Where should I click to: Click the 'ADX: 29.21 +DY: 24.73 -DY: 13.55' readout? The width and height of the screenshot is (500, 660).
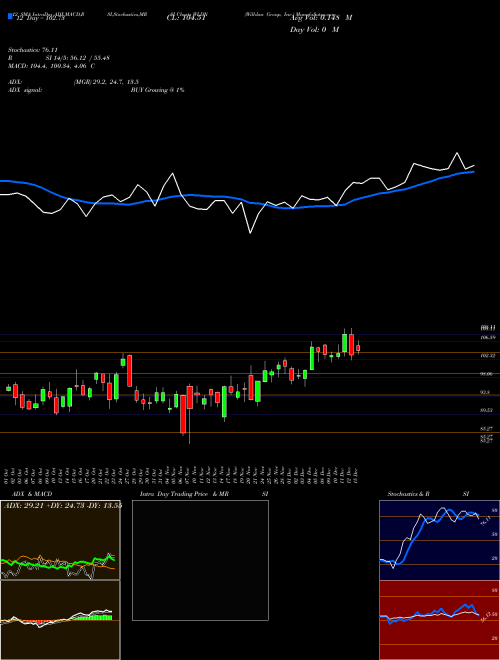[63, 506]
